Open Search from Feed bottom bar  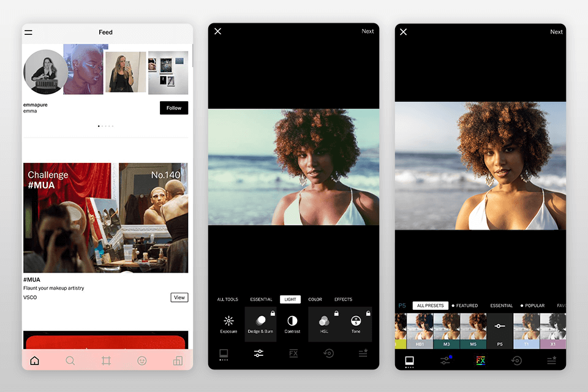tap(70, 361)
